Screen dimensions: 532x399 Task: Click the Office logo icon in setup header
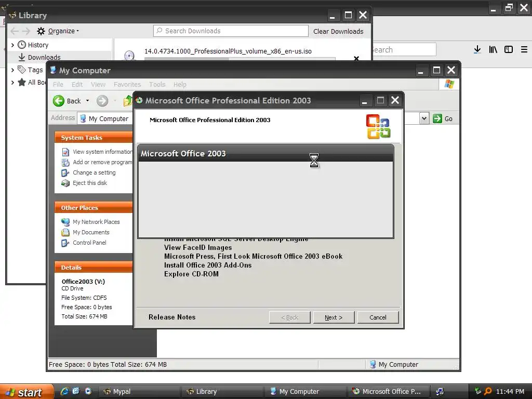click(378, 127)
